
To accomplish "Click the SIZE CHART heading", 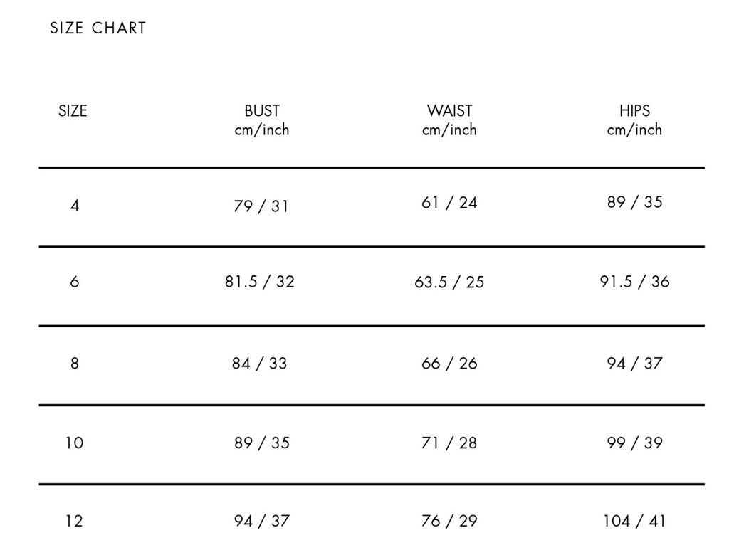I will [98, 28].
